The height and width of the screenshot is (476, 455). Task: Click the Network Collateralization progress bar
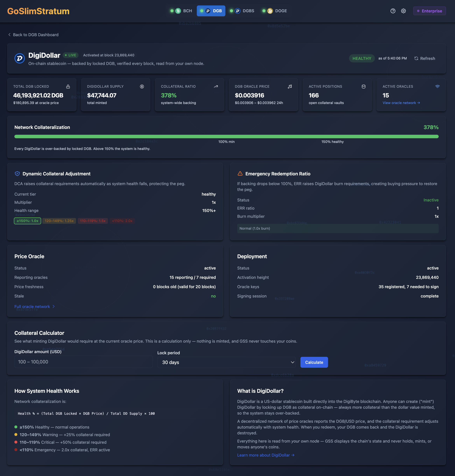point(226,136)
